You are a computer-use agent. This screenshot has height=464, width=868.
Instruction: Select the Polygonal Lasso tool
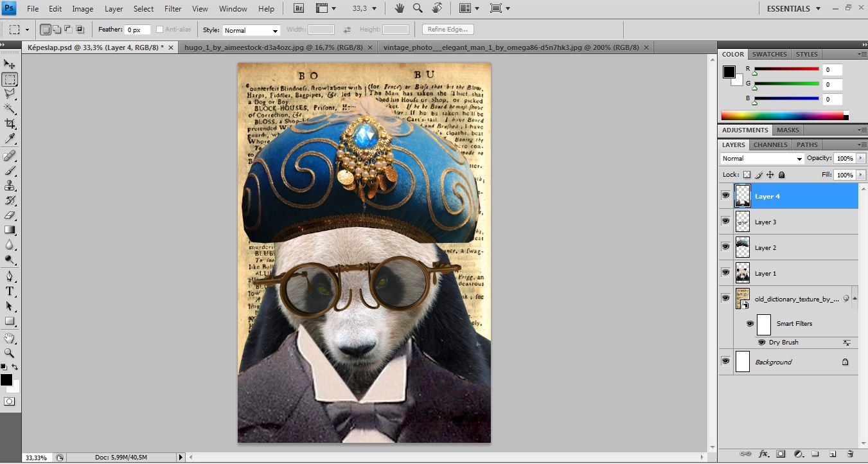tap(10, 94)
